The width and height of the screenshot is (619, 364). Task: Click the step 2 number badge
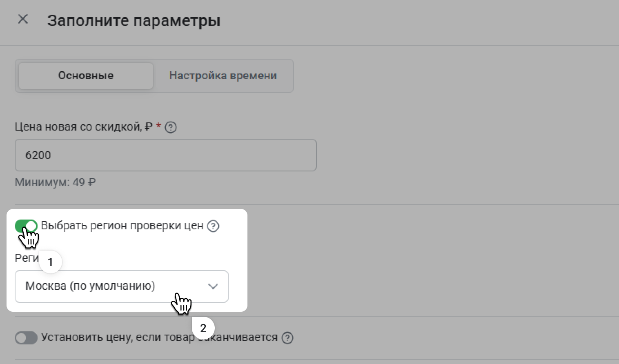tap(203, 328)
